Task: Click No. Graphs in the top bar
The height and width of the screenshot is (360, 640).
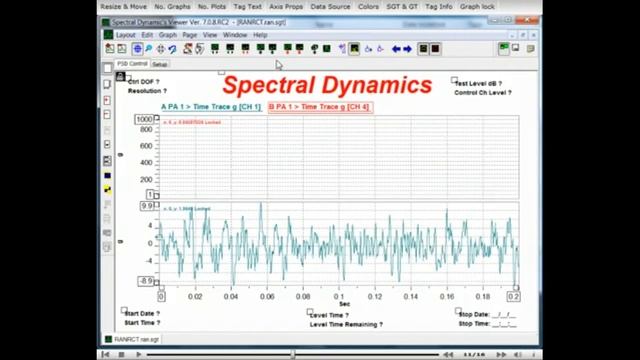Action: click(172, 7)
